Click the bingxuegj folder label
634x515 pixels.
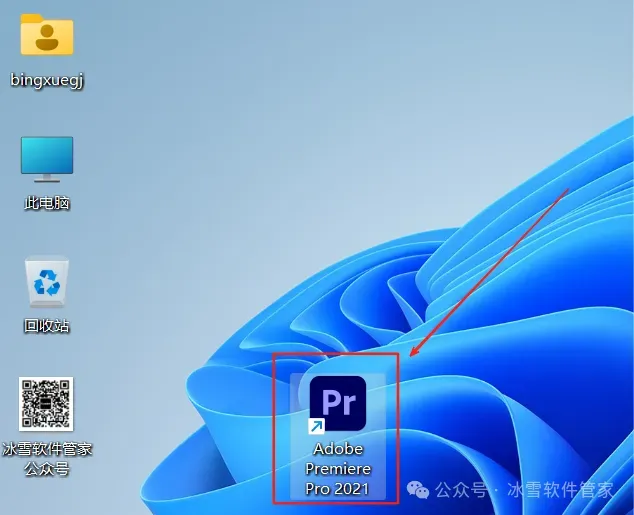(47, 80)
